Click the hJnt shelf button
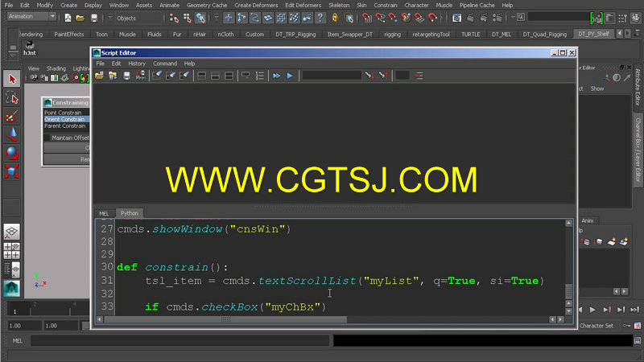 point(30,48)
